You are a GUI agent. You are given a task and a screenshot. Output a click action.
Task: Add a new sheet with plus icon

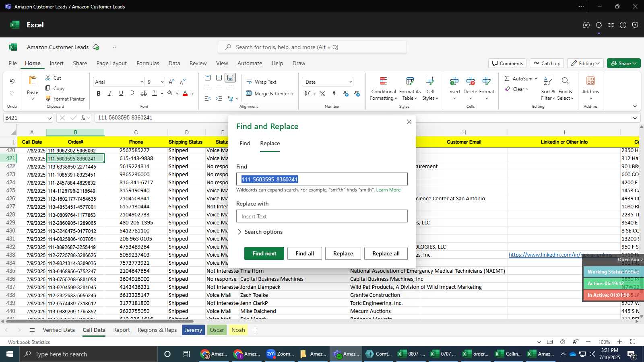point(255,330)
